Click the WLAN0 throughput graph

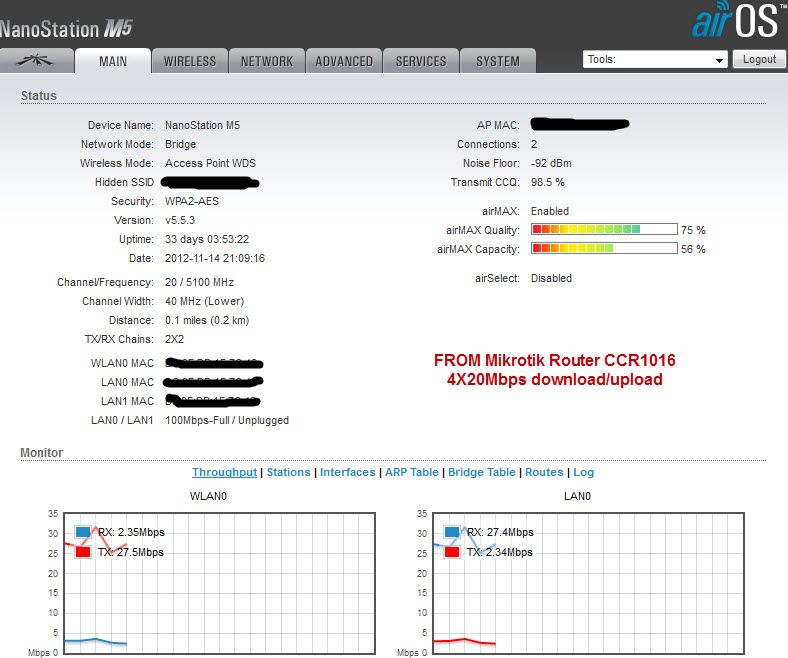pyautogui.click(x=220, y=584)
